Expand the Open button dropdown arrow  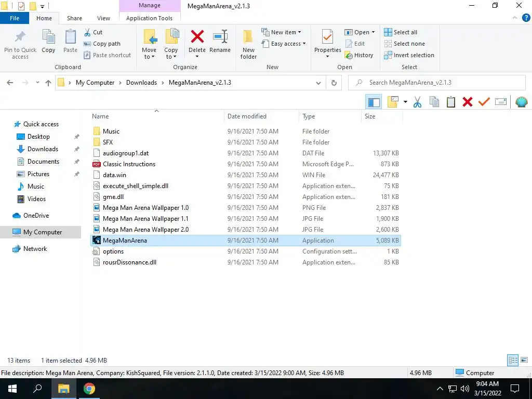pos(373,32)
